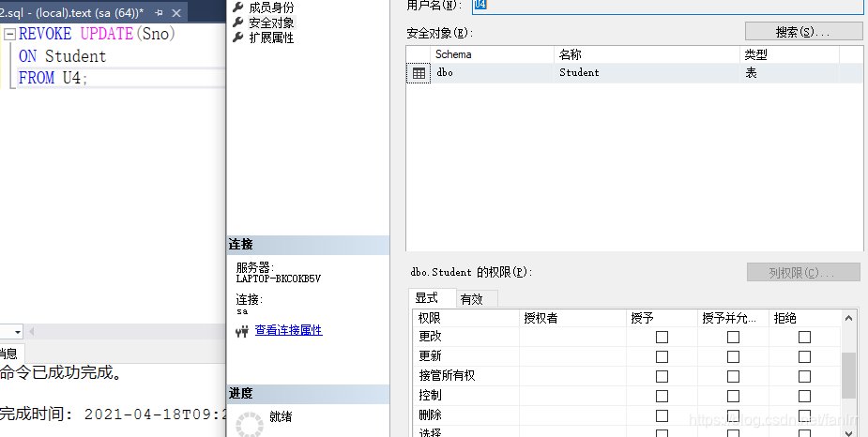Open the 扩展属性 page
The width and height of the screenshot is (868, 437).
click(x=271, y=38)
